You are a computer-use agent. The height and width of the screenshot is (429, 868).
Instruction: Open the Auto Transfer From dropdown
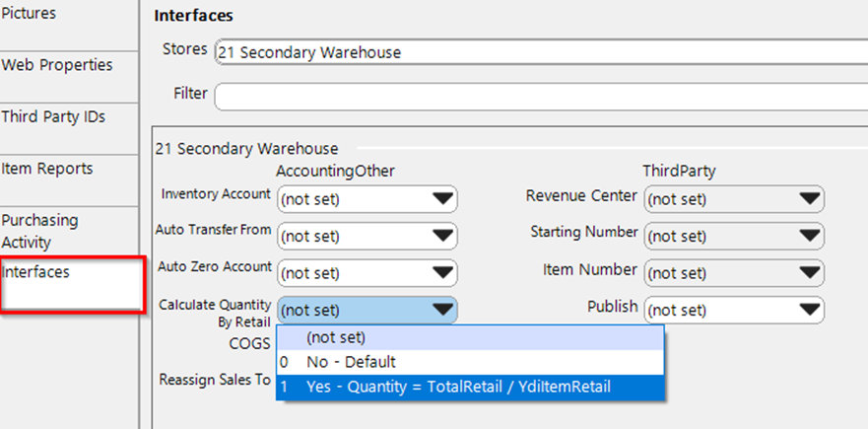367,236
